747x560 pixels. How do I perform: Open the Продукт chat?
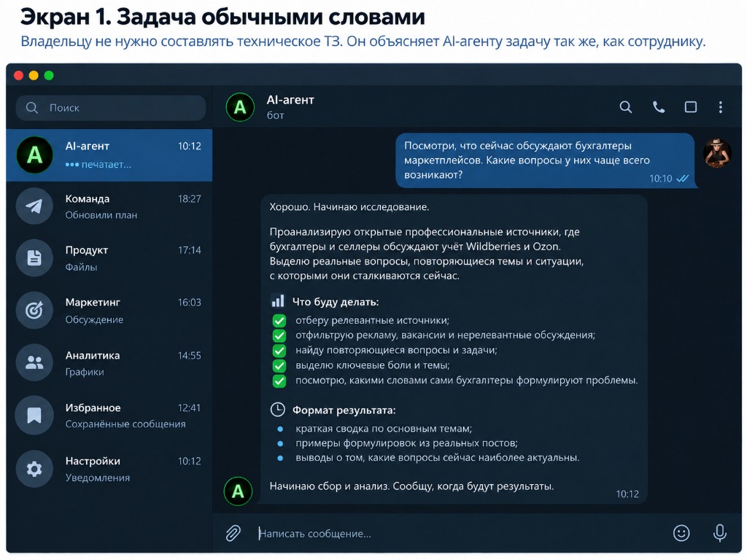click(109, 258)
